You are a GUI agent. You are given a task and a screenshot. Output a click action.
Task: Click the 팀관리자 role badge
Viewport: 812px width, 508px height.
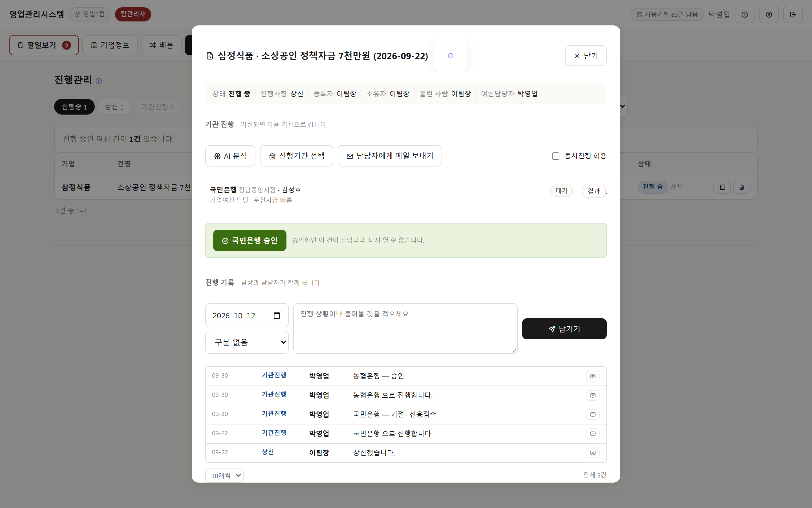point(133,14)
